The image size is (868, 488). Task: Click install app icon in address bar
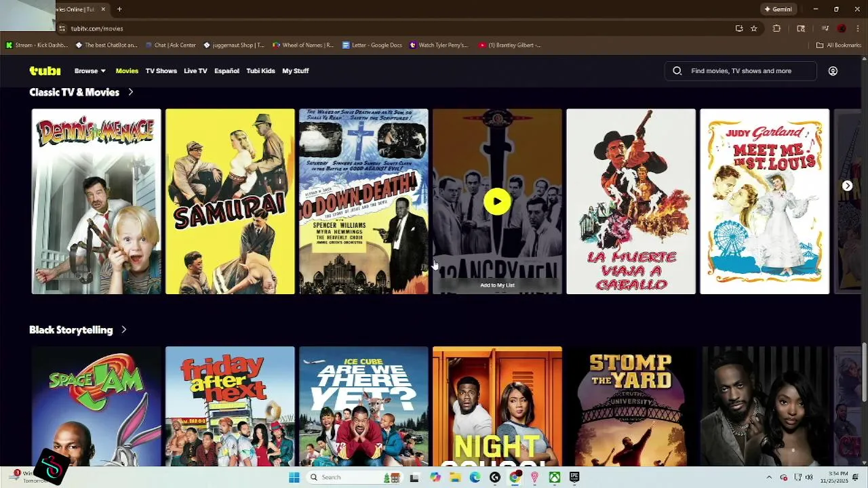(739, 28)
